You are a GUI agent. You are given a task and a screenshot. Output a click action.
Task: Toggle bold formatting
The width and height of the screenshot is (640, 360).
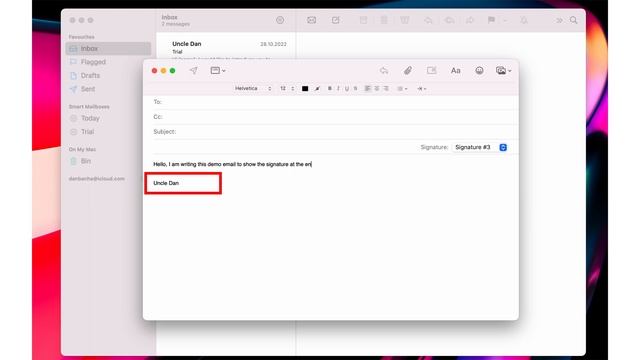330,89
